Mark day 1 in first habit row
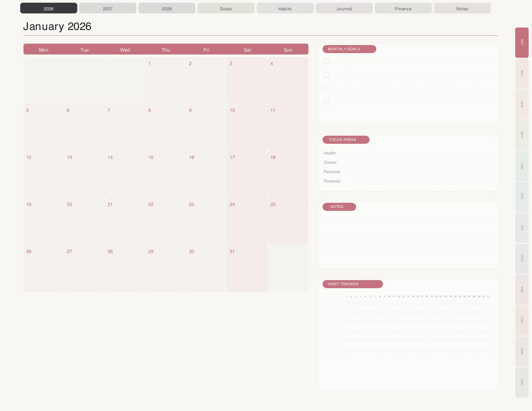 tap(347, 303)
